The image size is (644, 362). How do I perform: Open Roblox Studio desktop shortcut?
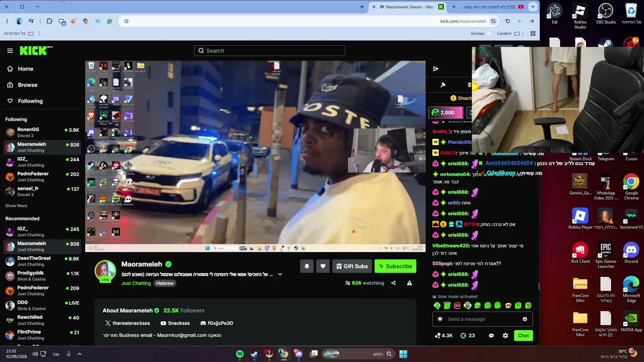click(x=580, y=16)
